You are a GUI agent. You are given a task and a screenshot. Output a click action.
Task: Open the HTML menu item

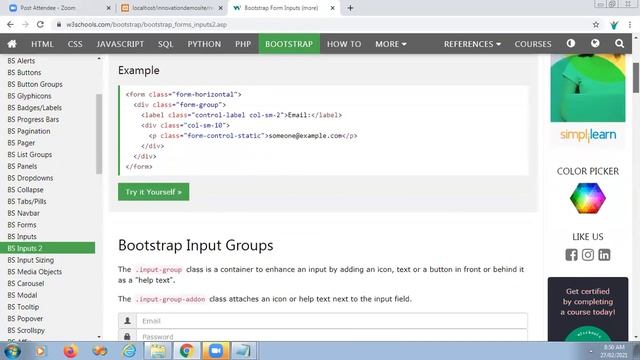[x=42, y=44]
